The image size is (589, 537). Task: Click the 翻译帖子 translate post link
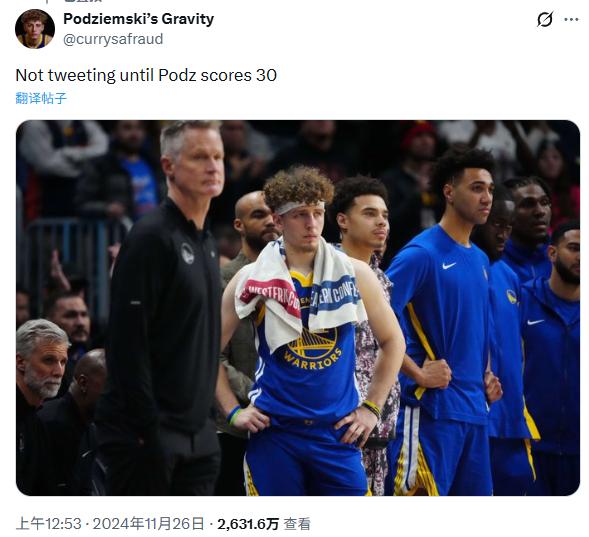tap(41, 98)
